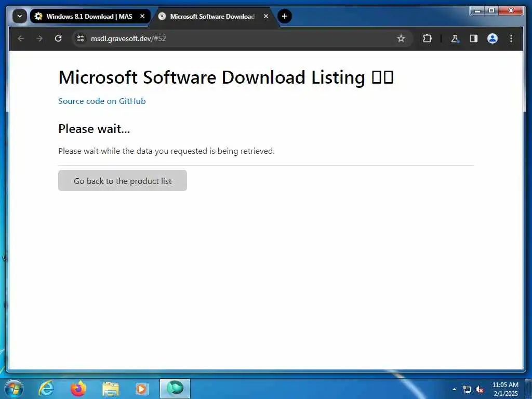Image resolution: width=532 pixels, height=399 pixels.
Task: Maximize the browser window
Action: coord(491,11)
